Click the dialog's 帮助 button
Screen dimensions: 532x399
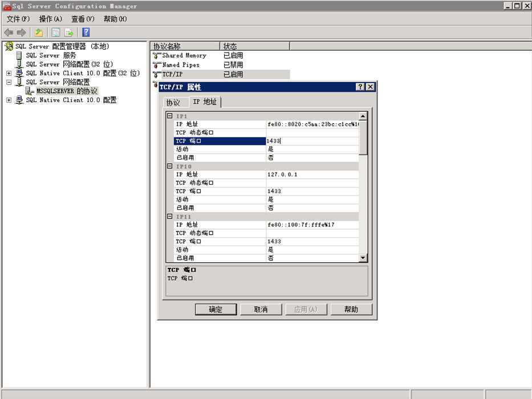pos(351,309)
